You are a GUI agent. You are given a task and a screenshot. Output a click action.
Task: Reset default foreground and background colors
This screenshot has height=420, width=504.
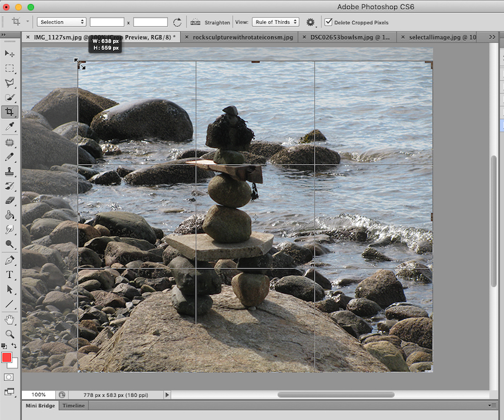[4, 347]
